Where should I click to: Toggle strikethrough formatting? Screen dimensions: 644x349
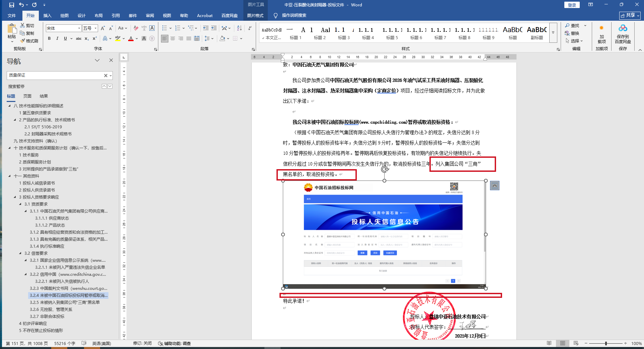pyautogui.click(x=79, y=38)
